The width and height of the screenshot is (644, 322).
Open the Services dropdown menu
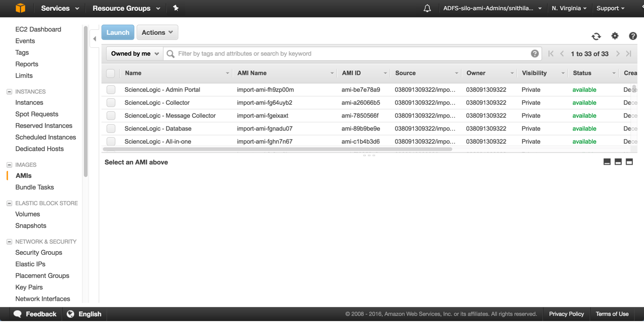(60, 8)
